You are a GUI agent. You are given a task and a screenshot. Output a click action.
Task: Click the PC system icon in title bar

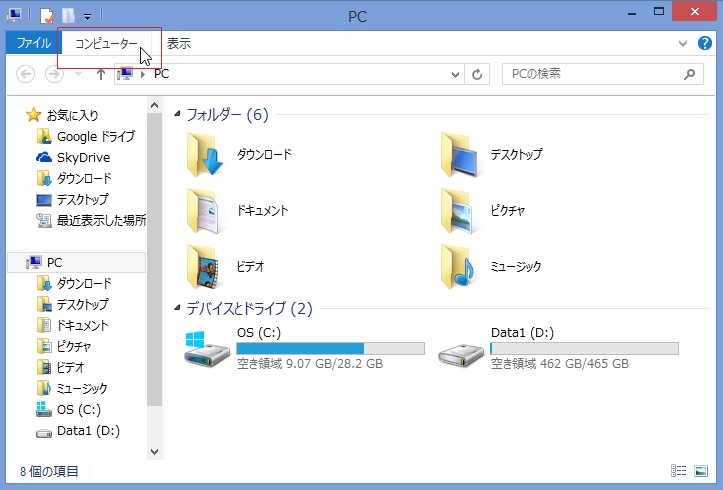click(14, 16)
